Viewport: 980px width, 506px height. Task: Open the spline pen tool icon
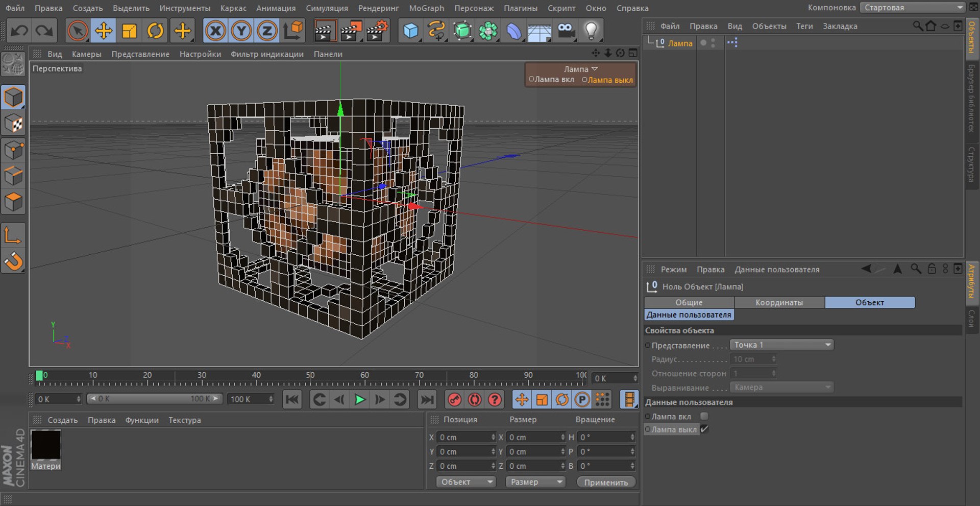click(x=436, y=31)
